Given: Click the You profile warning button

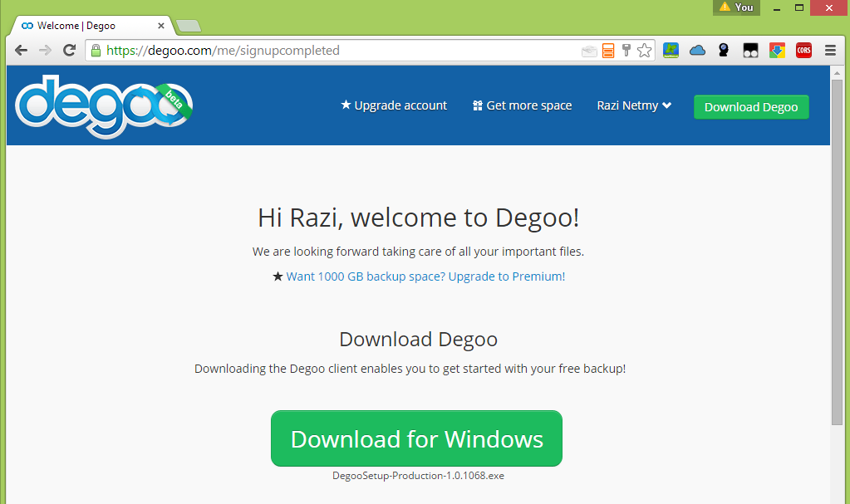Looking at the screenshot, I should pyautogui.click(x=736, y=7).
